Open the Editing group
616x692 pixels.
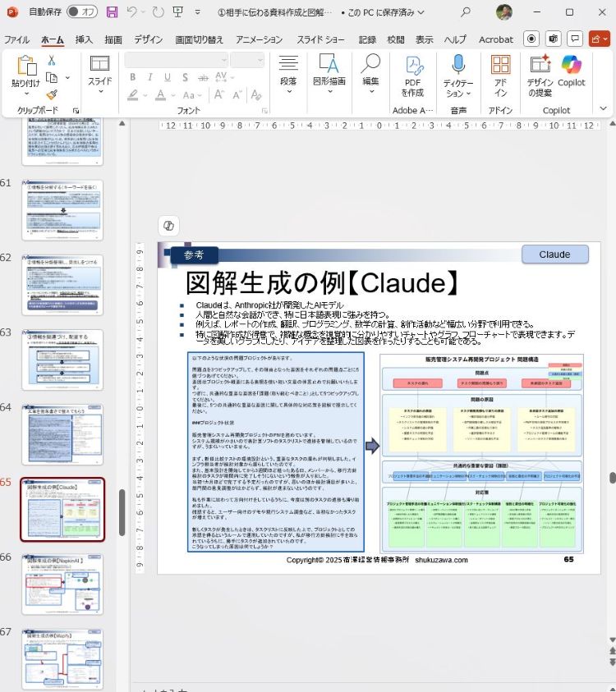(370, 73)
